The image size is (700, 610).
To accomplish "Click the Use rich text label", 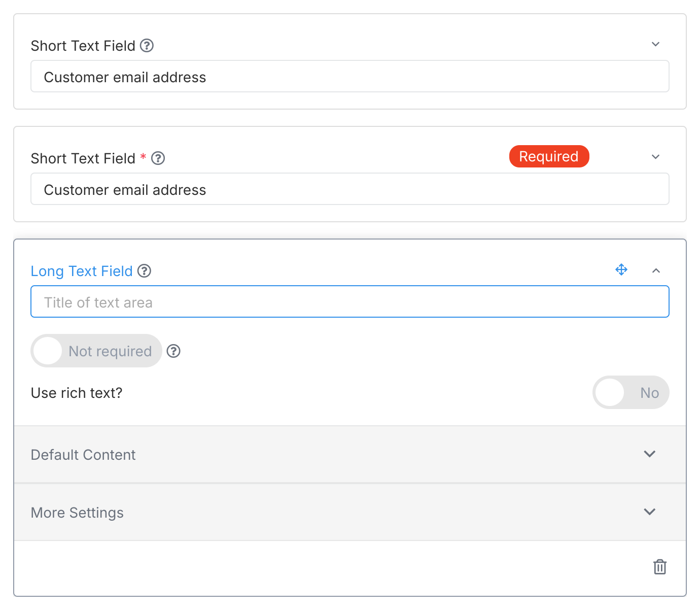I will 76,392.
